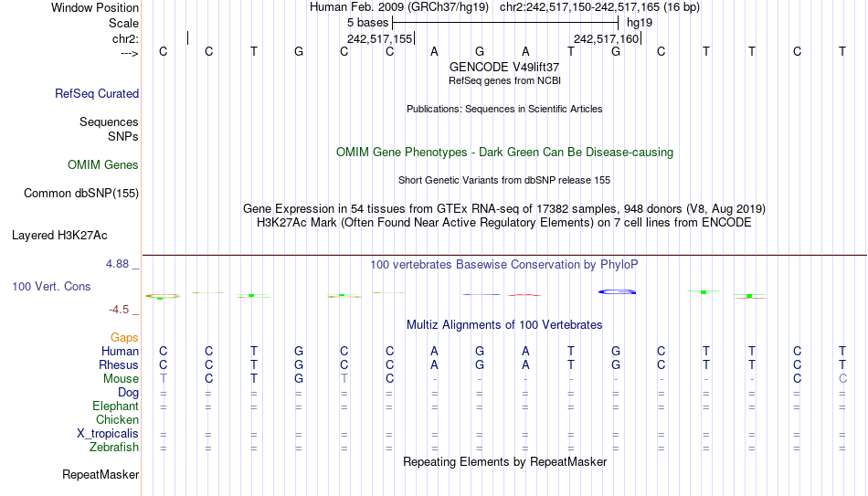Click the 5 bases scale bar
The width and height of the screenshot is (868, 496).
505,23
